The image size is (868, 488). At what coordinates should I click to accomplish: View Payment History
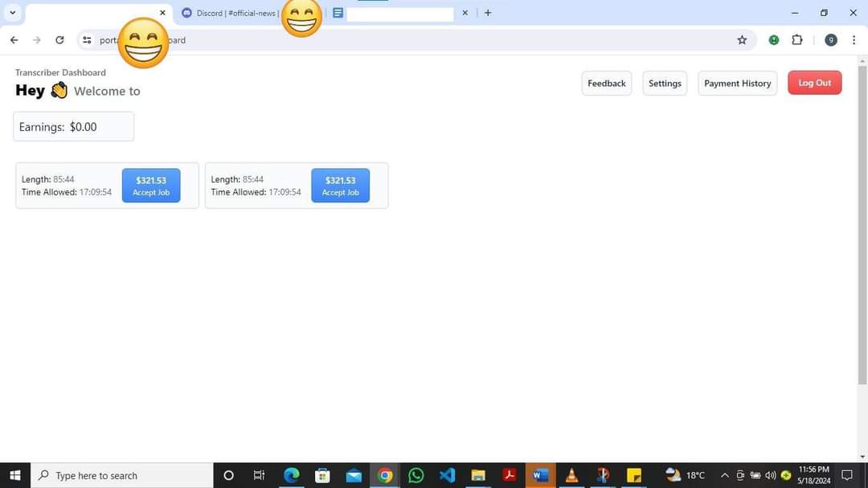[x=737, y=83]
